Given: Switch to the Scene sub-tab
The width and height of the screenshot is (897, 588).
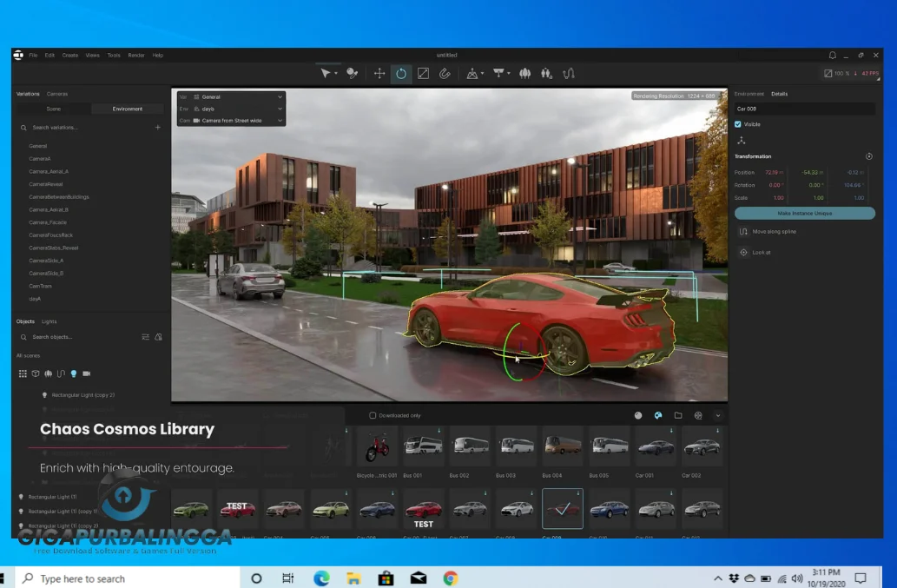Looking at the screenshot, I should click(53, 109).
